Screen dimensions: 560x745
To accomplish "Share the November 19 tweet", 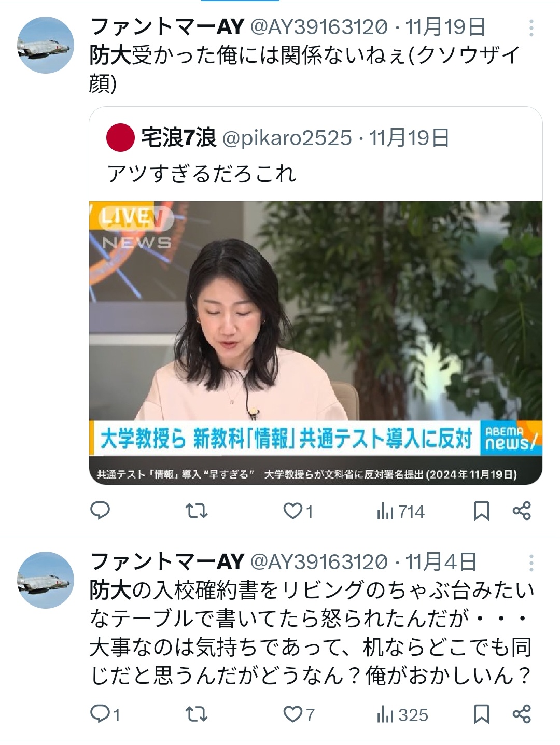I will 522,511.
